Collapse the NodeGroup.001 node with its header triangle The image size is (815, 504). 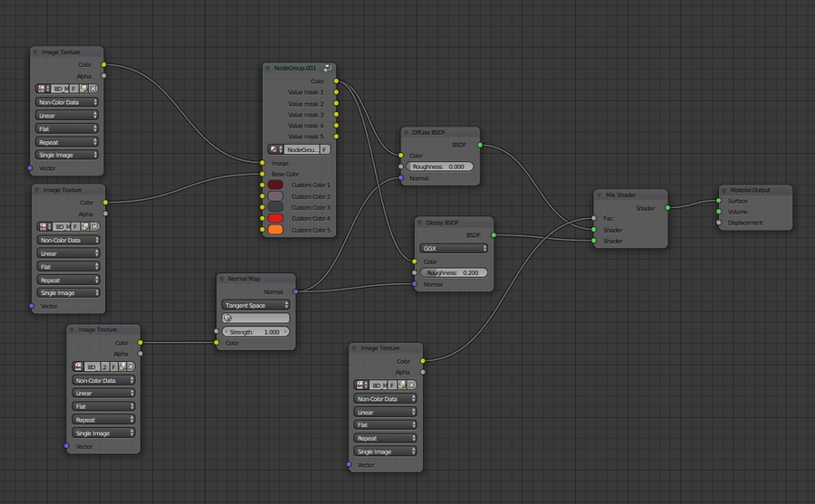click(268, 68)
